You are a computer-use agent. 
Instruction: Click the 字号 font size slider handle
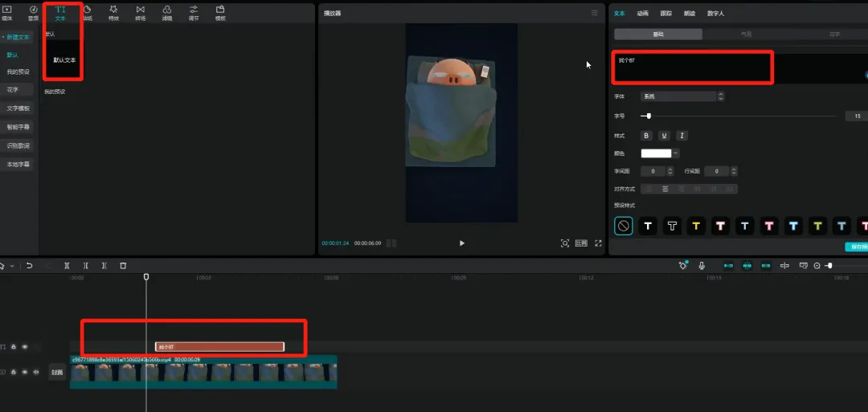(649, 116)
